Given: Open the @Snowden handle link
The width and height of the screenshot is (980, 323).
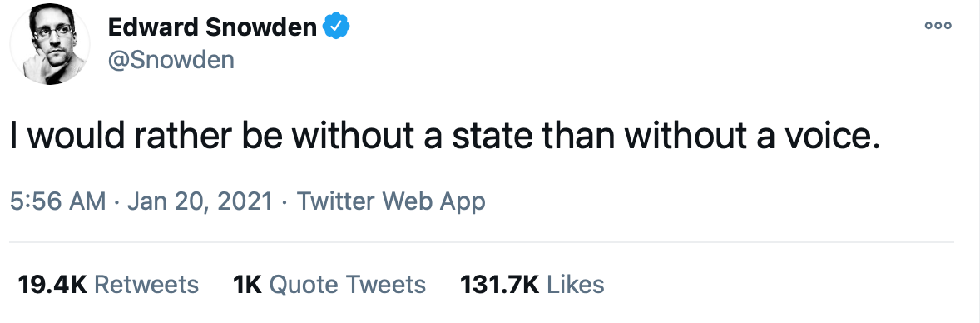Looking at the screenshot, I should tap(171, 61).
